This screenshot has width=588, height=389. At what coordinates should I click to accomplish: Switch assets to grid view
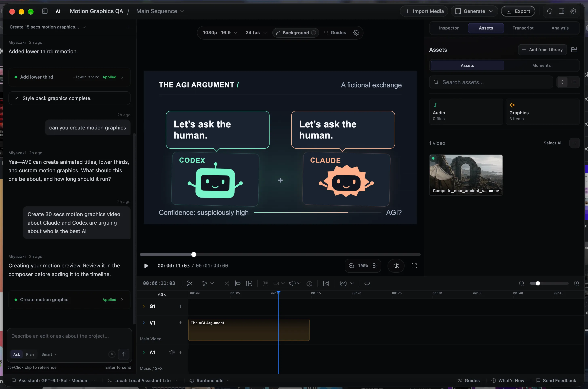click(x=562, y=82)
